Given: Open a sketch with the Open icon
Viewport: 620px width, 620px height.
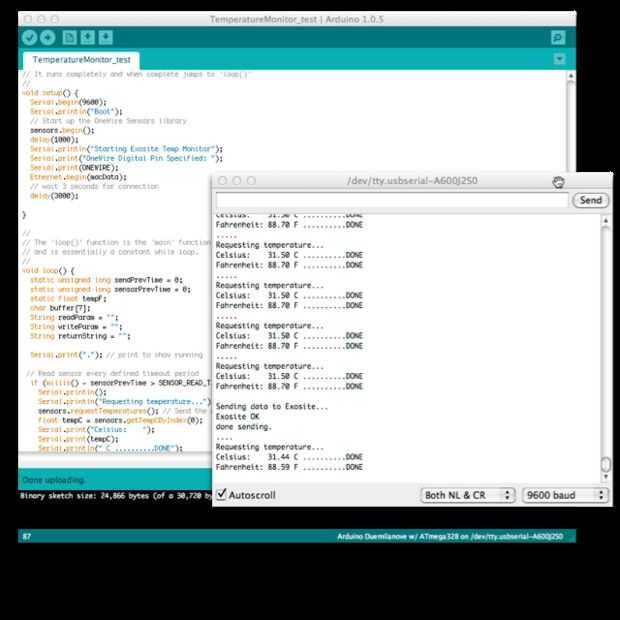Looking at the screenshot, I should coord(87,38).
